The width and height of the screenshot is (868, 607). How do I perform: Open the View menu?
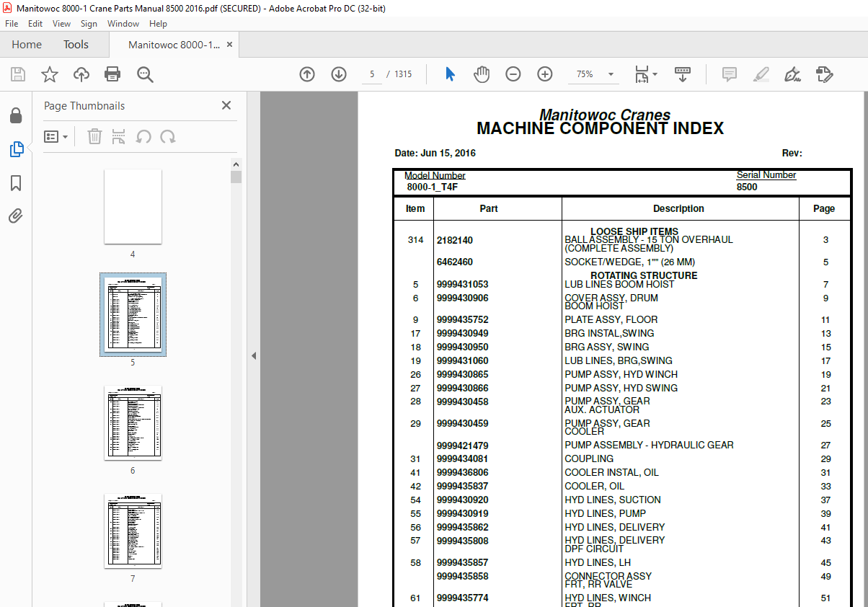[61, 24]
